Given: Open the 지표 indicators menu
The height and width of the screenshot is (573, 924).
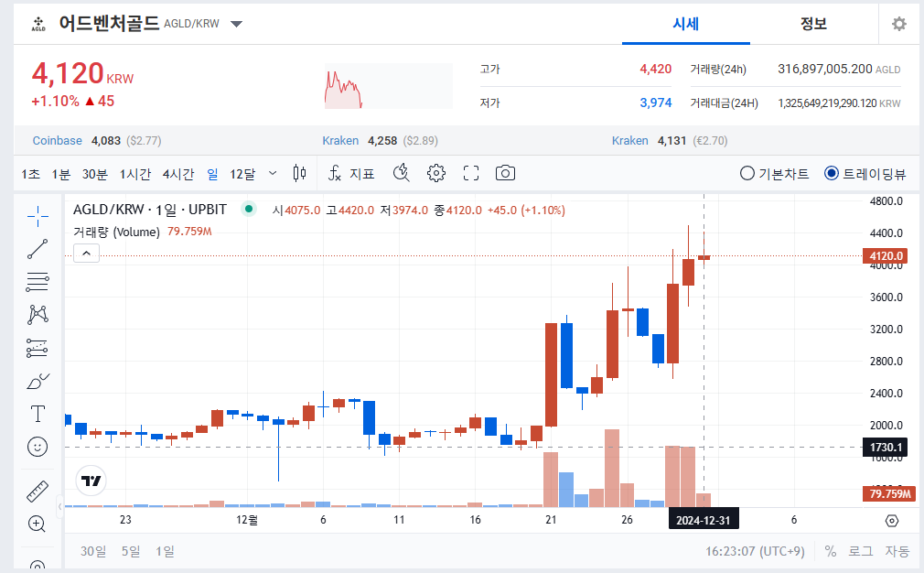Looking at the screenshot, I should 351,173.
